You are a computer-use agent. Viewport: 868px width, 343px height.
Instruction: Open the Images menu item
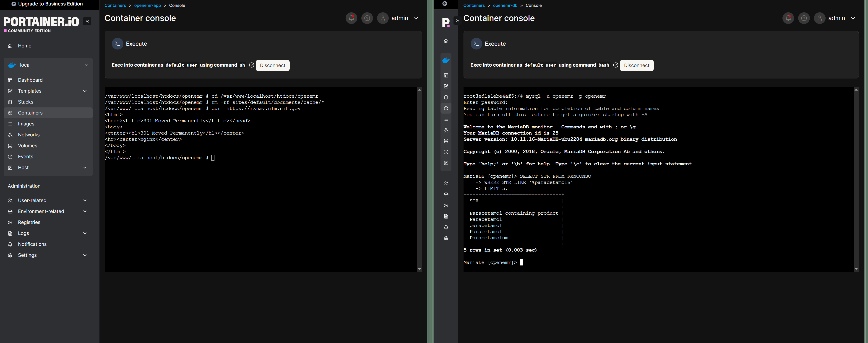click(26, 124)
